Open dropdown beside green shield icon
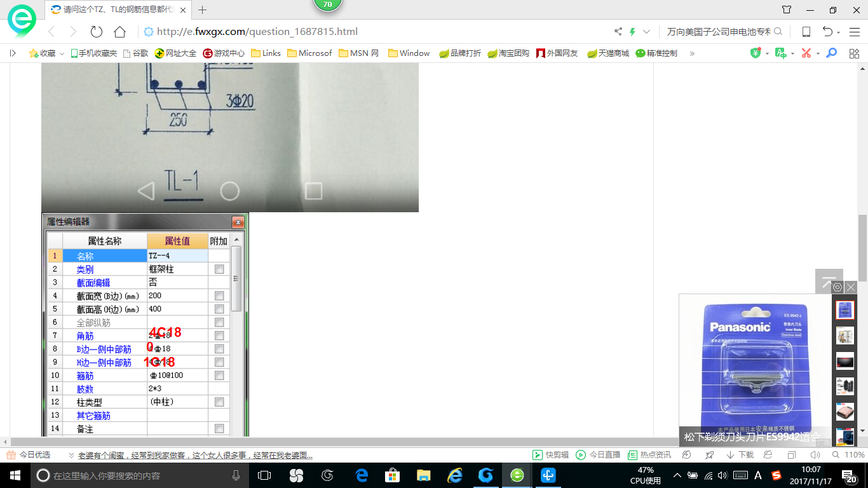Screen dimensions: 868x488 click(x=767, y=54)
